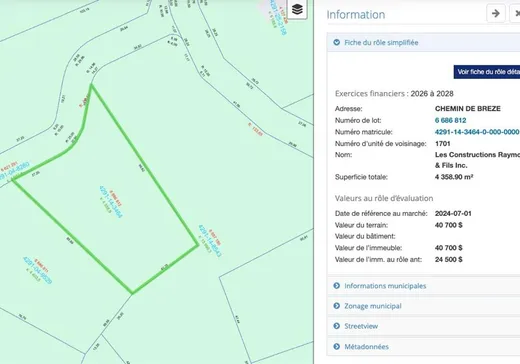Click the Valeur de l'immeuble amount 40 700 $
The width and height of the screenshot is (520, 364).
click(448, 248)
